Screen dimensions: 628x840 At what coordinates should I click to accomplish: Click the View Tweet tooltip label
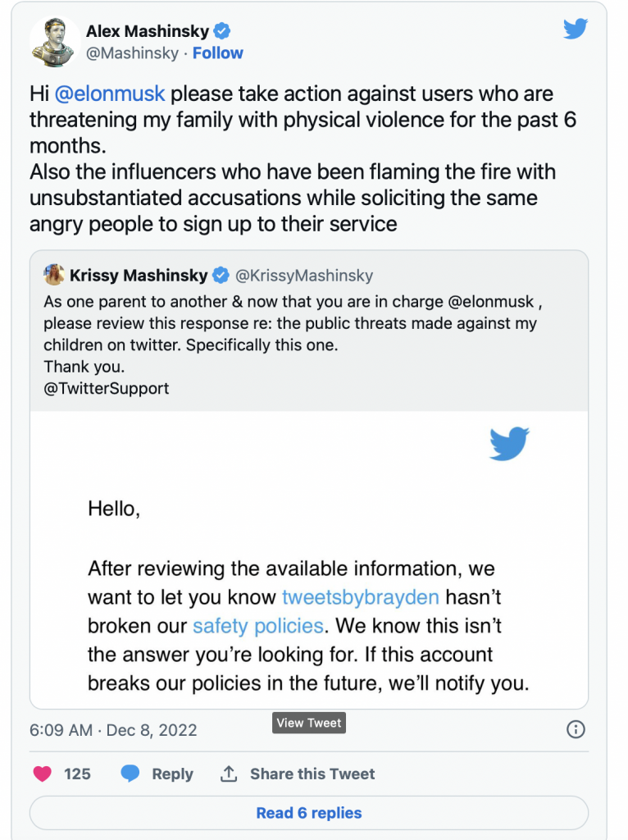coord(309,723)
